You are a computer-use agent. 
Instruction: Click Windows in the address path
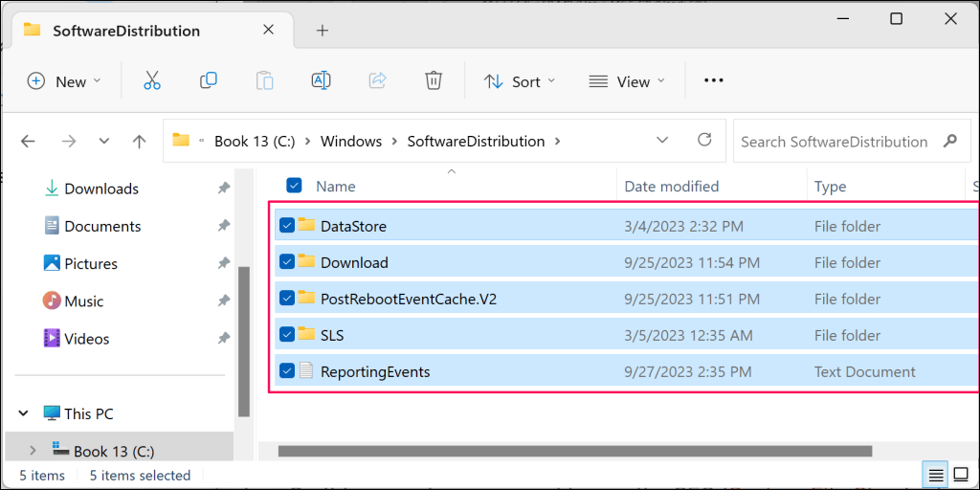(x=351, y=142)
